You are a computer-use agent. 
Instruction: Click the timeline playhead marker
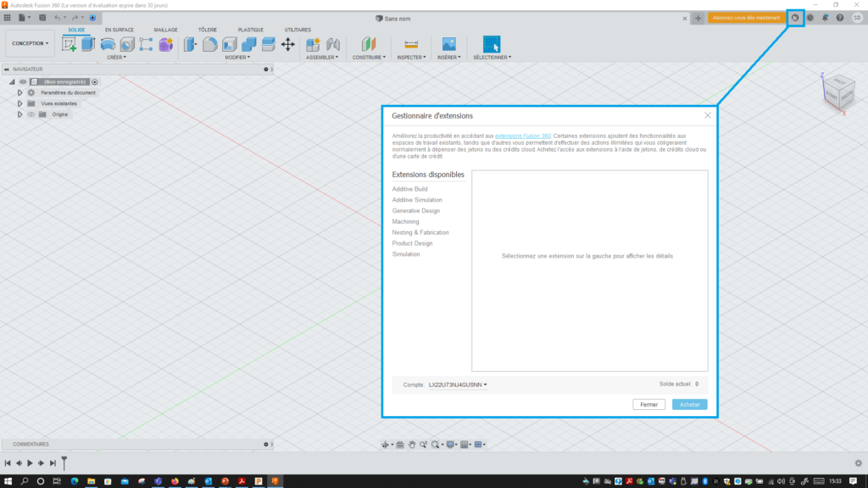[64, 462]
